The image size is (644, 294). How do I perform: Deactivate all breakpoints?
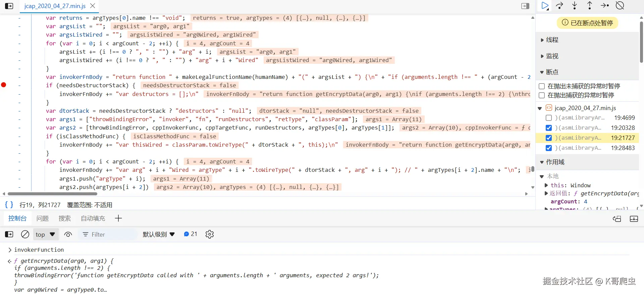point(620,6)
